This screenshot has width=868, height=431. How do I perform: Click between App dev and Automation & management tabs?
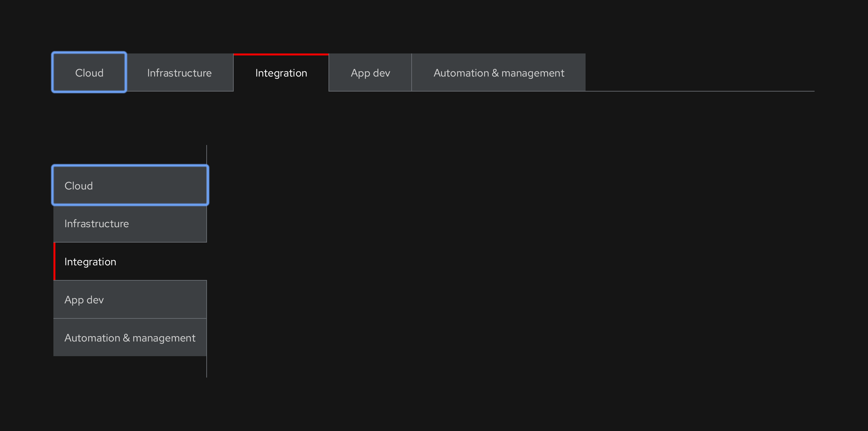click(412, 72)
